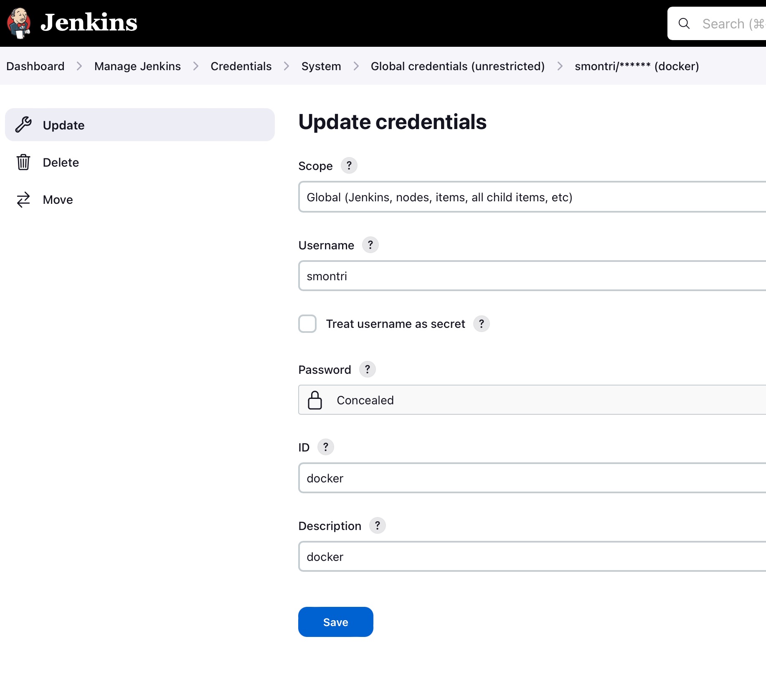Click the Update wrench icon
The height and width of the screenshot is (700, 766).
(23, 124)
